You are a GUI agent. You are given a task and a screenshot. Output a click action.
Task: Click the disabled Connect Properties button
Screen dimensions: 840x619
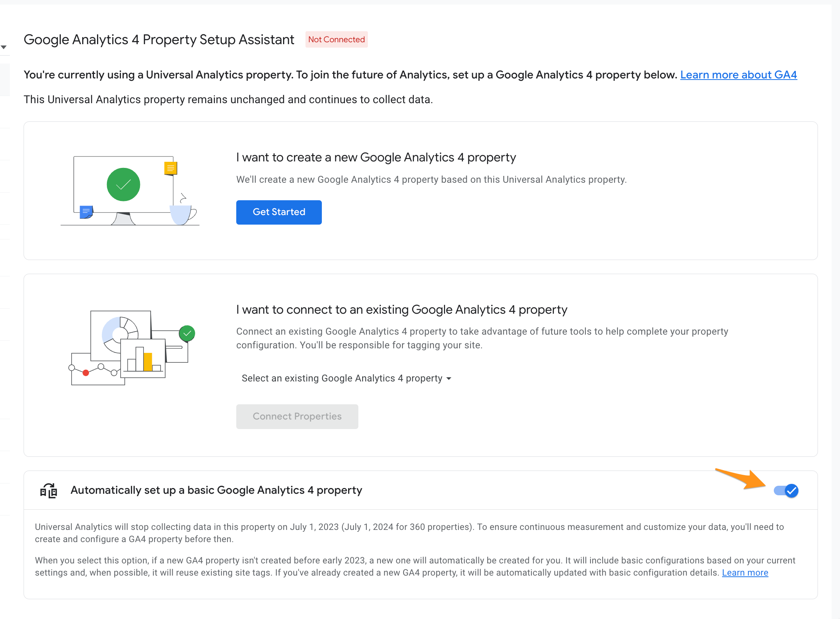[297, 416]
